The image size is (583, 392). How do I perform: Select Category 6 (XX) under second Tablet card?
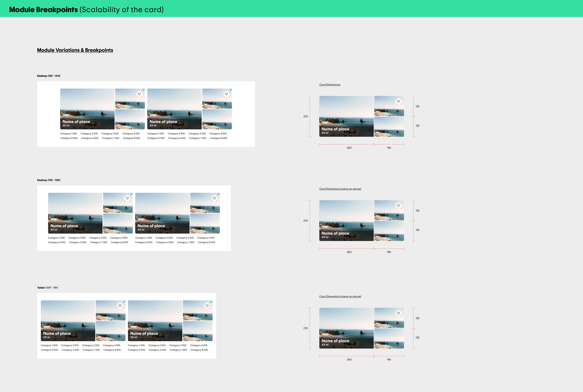click(157, 350)
